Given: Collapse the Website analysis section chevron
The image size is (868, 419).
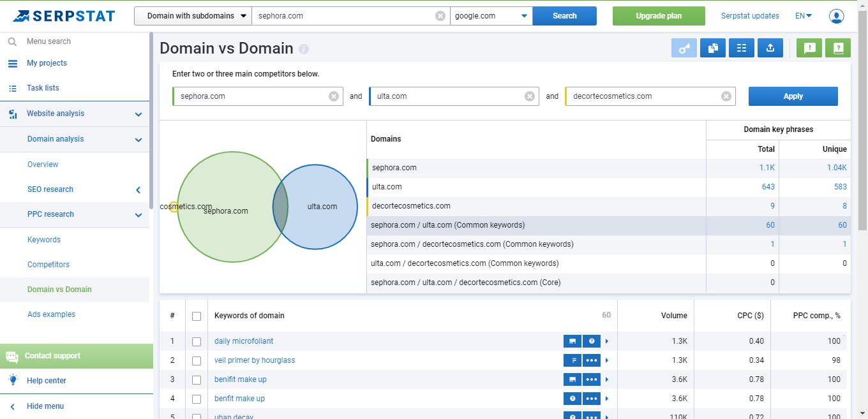Looking at the screenshot, I should 138,114.
